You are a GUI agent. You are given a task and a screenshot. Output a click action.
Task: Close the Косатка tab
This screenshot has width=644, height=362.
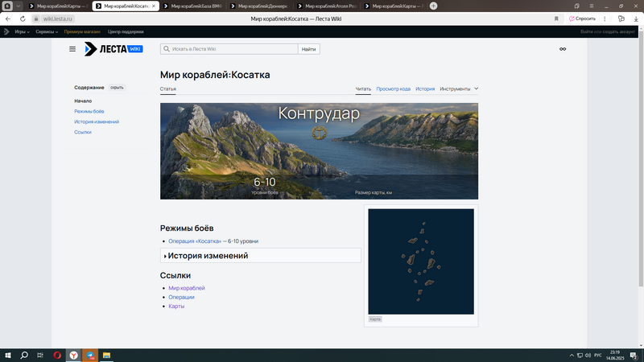[154, 6]
